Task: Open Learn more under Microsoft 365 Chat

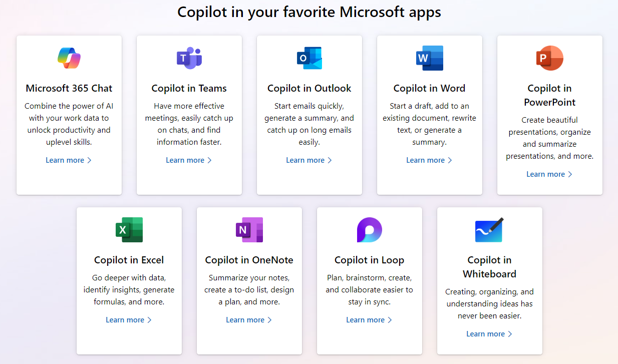Action: 69,160
